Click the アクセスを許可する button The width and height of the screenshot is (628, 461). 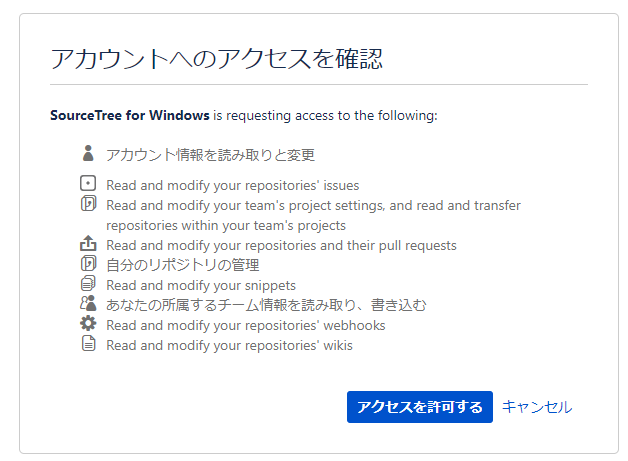[419, 407]
